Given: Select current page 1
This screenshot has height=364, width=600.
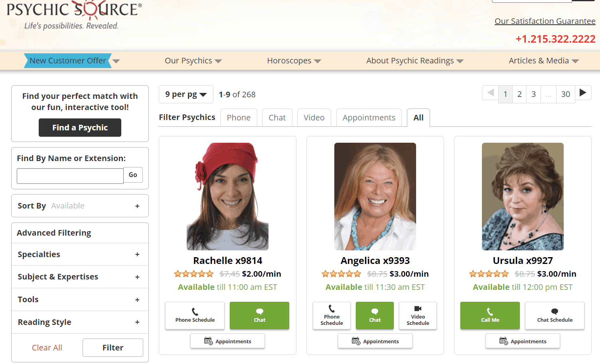Looking at the screenshot, I should pyautogui.click(x=505, y=94).
